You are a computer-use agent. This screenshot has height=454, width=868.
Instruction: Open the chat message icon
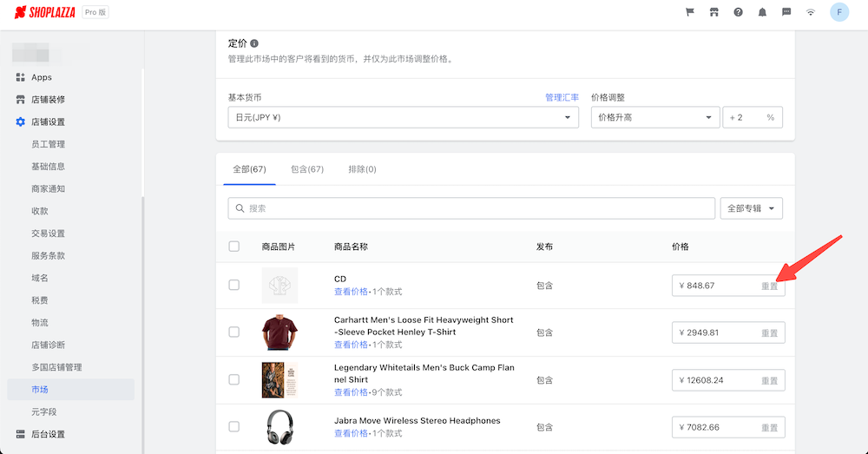pos(786,12)
